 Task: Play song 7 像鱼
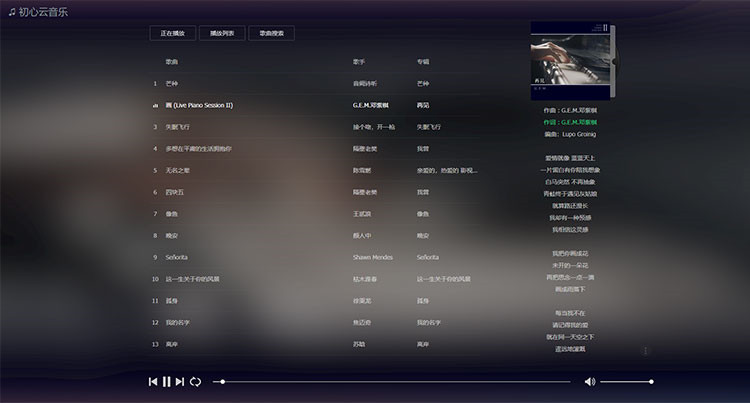[x=172, y=214]
